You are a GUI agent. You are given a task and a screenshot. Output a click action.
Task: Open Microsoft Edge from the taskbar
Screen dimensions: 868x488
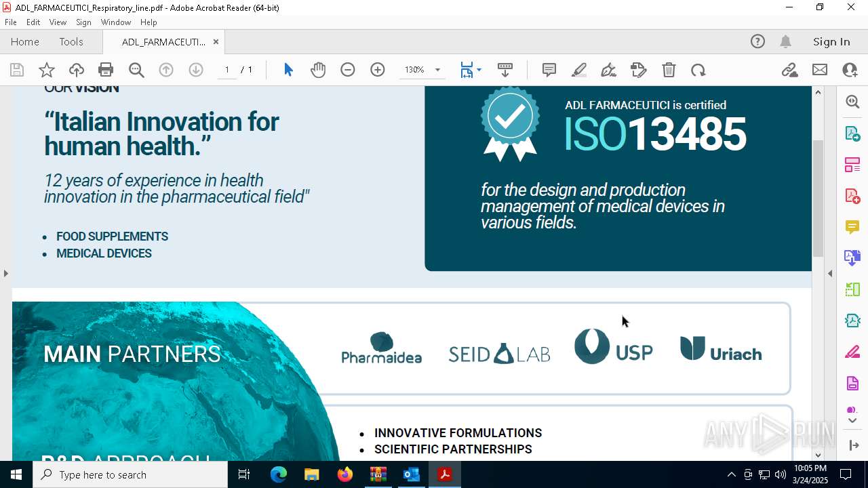(x=279, y=474)
